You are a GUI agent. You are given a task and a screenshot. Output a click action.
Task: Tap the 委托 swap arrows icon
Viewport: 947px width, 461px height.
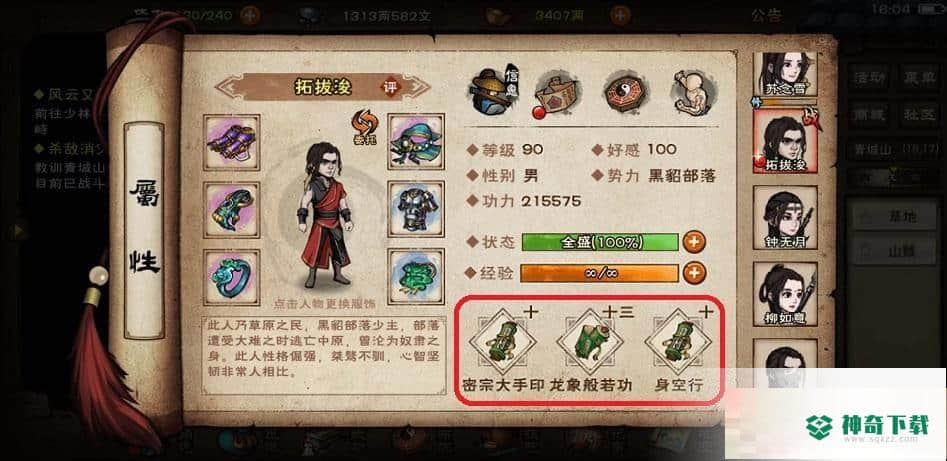(365, 124)
